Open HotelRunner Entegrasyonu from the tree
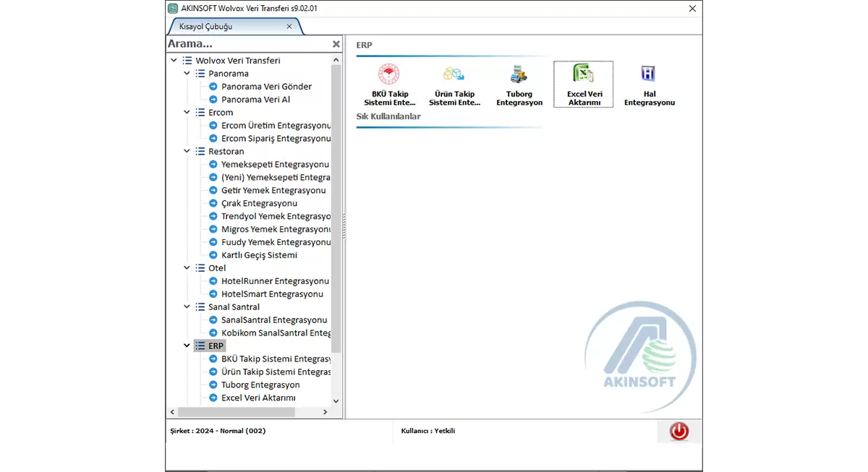 pos(274,281)
